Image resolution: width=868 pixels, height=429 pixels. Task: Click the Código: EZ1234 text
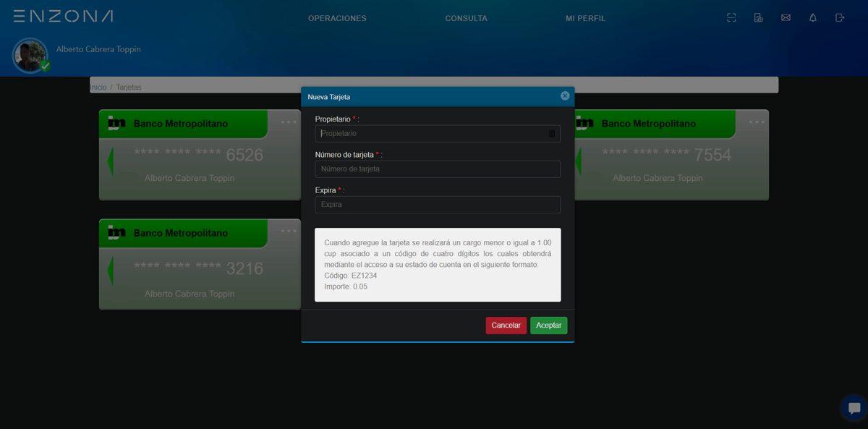[x=351, y=276]
